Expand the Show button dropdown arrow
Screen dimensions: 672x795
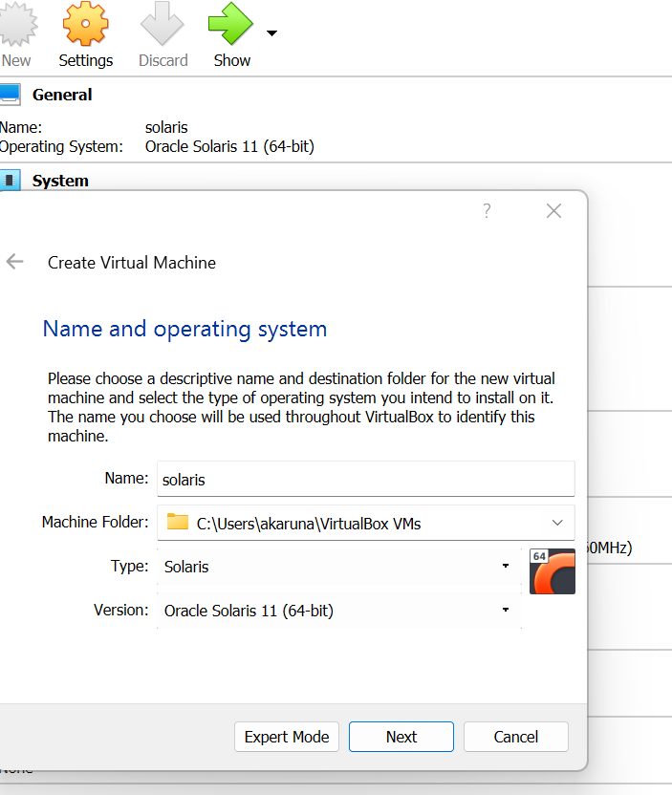(271, 33)
